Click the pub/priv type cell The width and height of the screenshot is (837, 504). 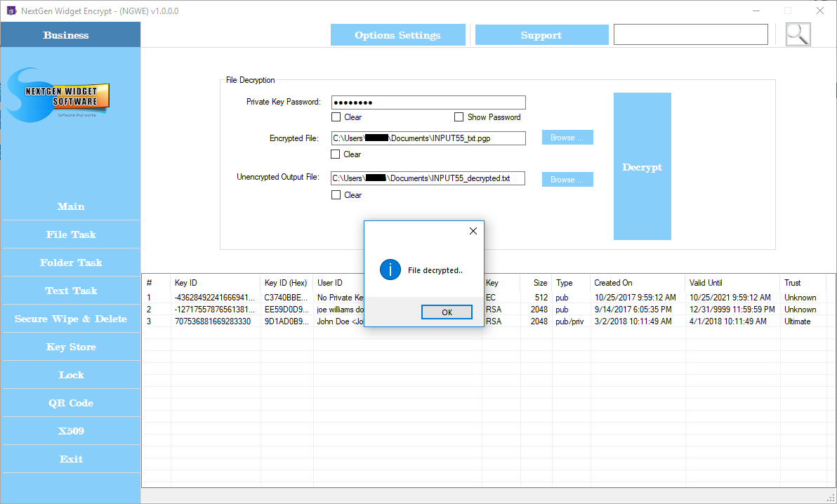click(569, 321)
